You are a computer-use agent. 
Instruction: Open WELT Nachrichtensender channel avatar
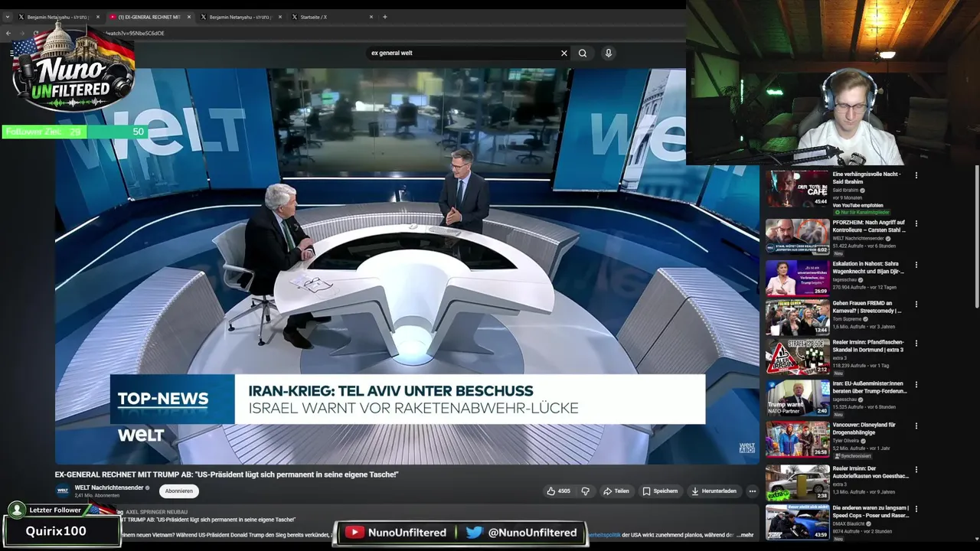[x=63, y=491]
